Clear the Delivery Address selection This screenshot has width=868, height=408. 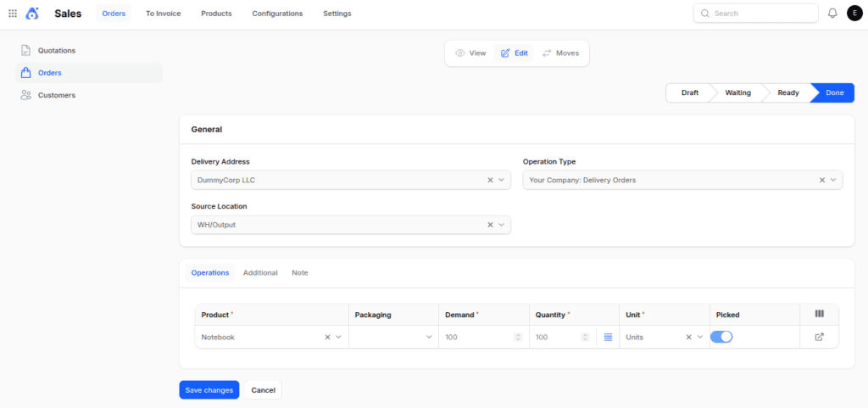490,180
